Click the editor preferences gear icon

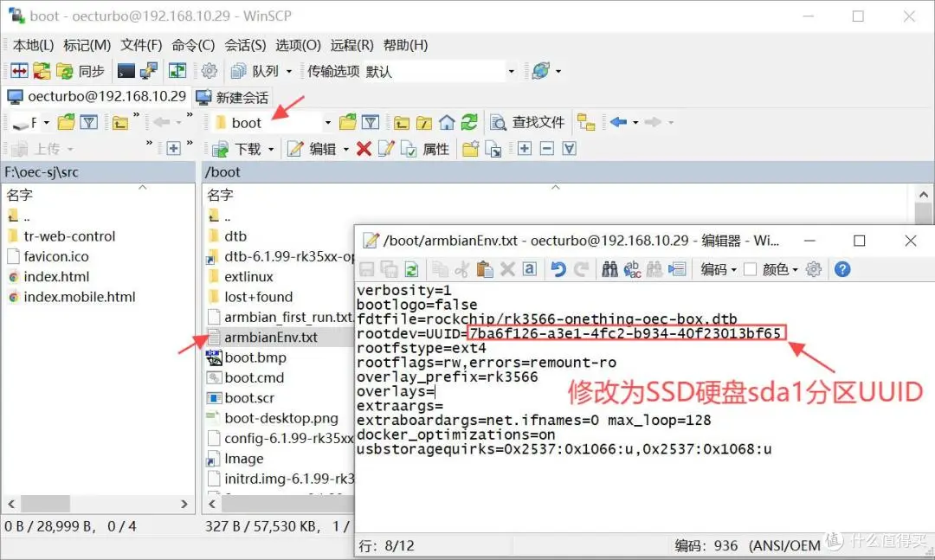pos(813,269)
